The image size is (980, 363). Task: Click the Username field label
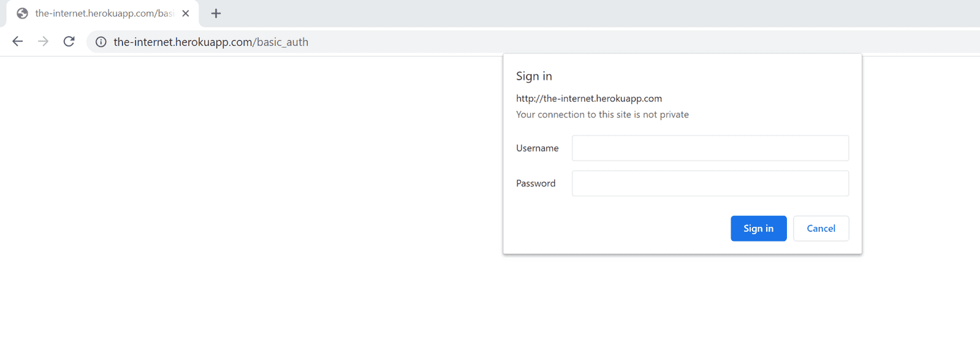tap(537, 148)
